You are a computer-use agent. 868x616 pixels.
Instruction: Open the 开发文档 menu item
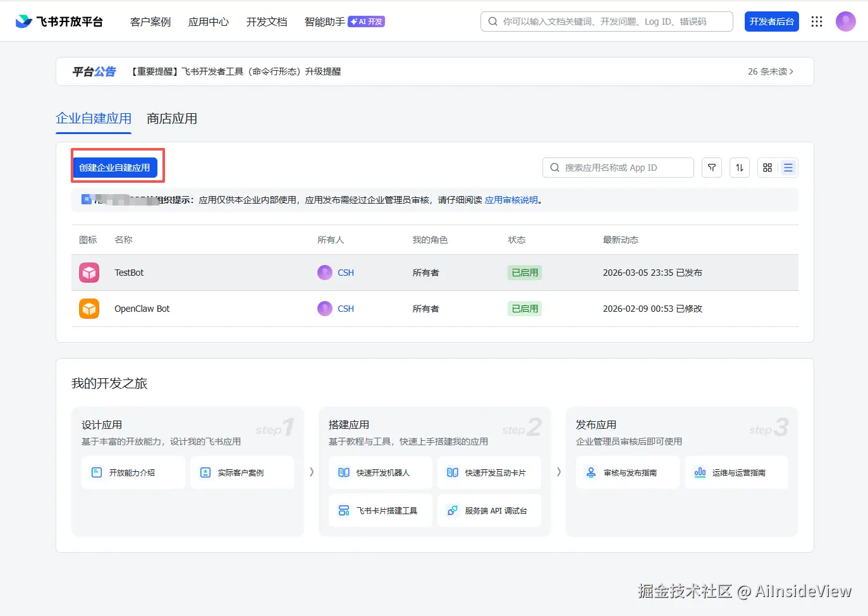click(x=267, y=22)
